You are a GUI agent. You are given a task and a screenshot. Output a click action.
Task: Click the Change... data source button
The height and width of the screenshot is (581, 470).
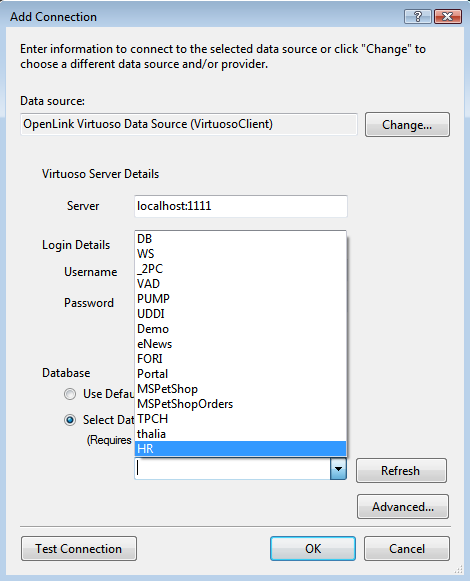(x=407, y=124)
